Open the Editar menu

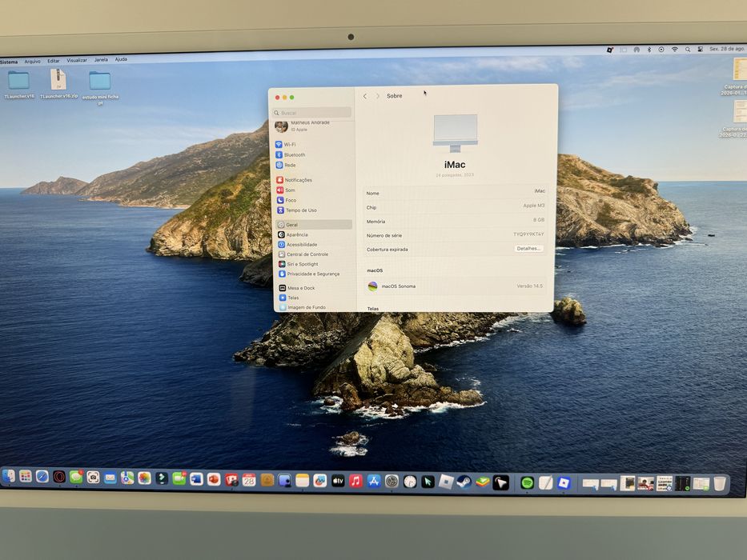54,61
